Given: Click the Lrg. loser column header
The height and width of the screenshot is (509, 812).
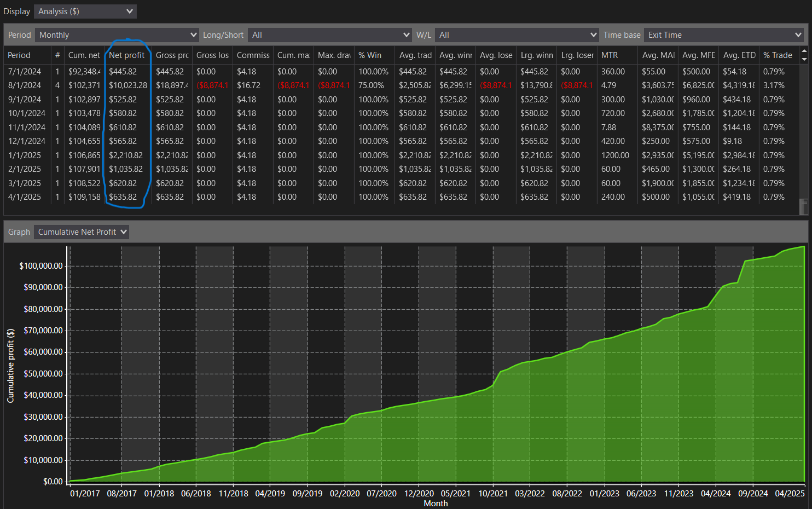Looking at the screenshot, I should pos(577,55).
